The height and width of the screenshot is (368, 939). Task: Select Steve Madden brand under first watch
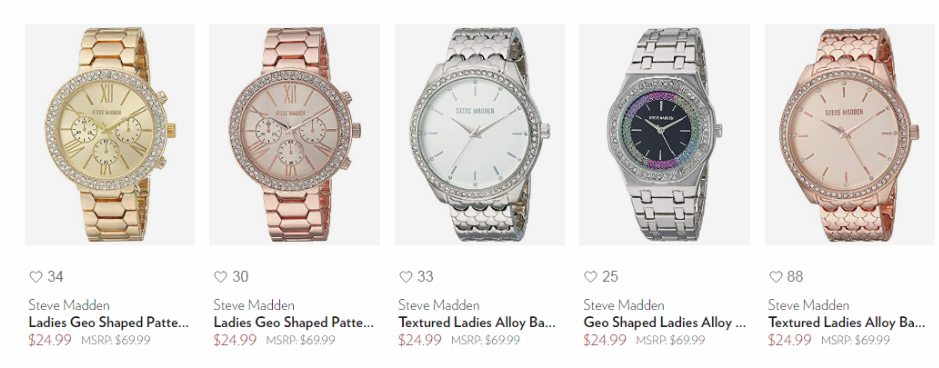69,305
